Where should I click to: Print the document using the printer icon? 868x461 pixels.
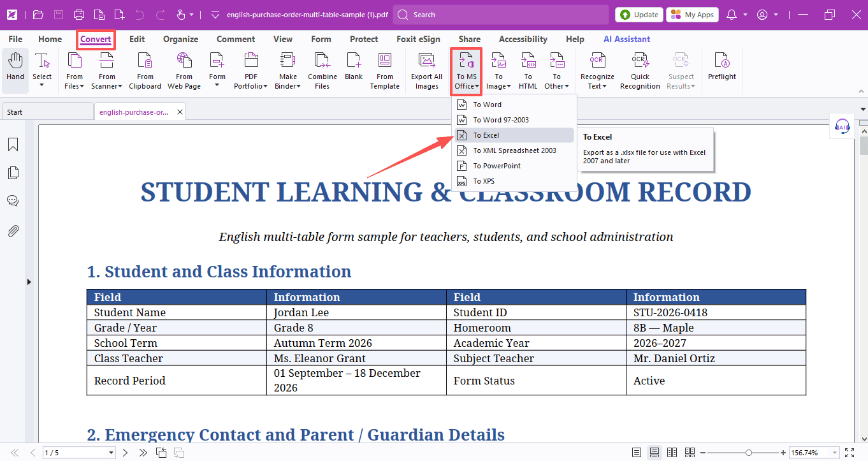click(78, 14)
